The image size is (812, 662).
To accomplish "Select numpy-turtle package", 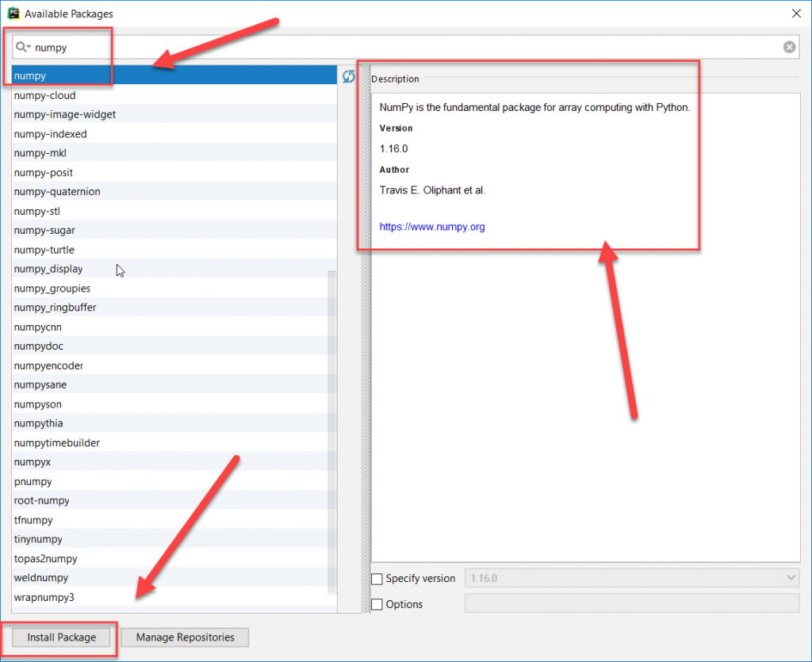I will [174, 250].
